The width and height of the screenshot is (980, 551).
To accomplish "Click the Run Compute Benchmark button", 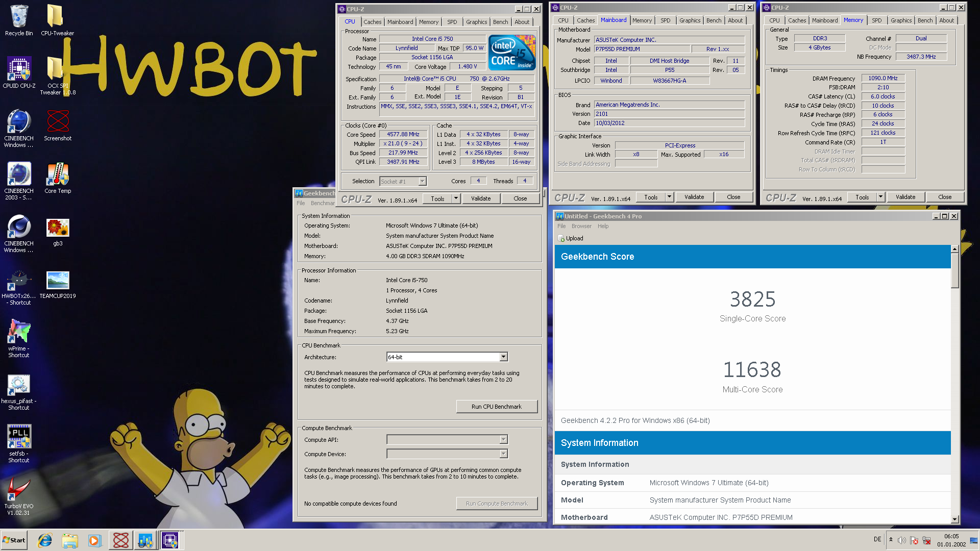I will (496, 504).
